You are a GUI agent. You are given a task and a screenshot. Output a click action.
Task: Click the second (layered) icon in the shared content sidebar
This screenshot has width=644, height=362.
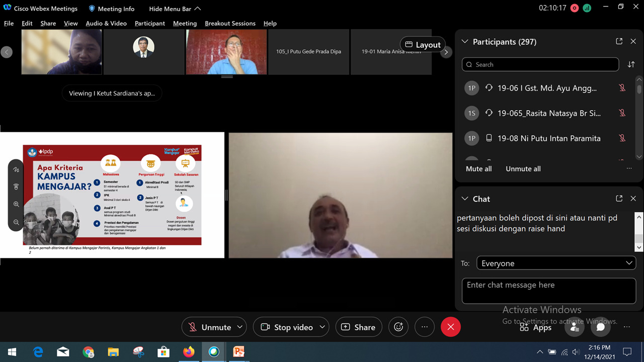(16, 187)
